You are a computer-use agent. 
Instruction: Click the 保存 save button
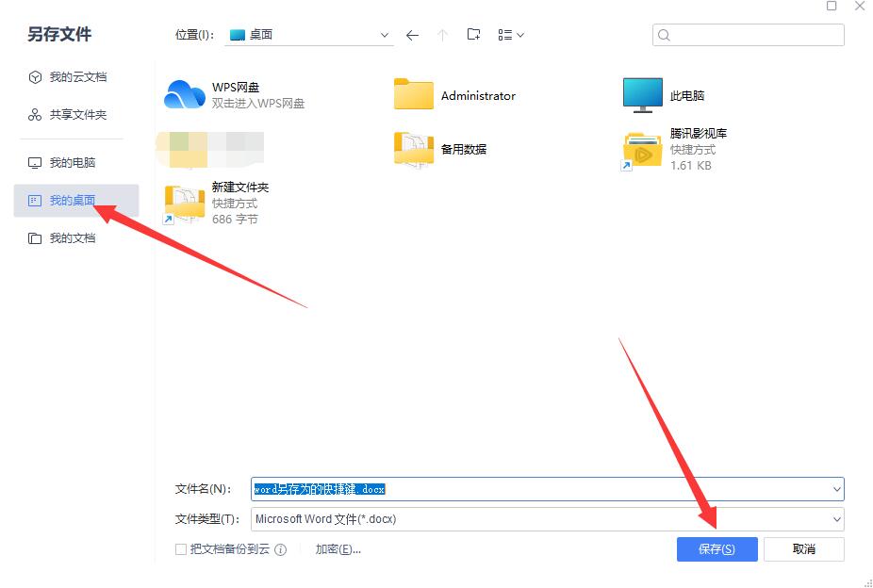tap(717, 548)
